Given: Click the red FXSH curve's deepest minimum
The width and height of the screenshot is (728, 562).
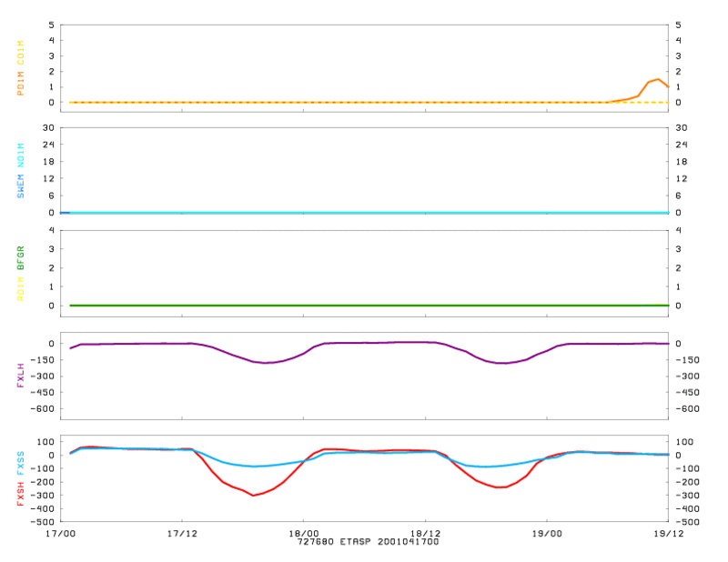Looking at the screenshot, I should coord(253,496).
